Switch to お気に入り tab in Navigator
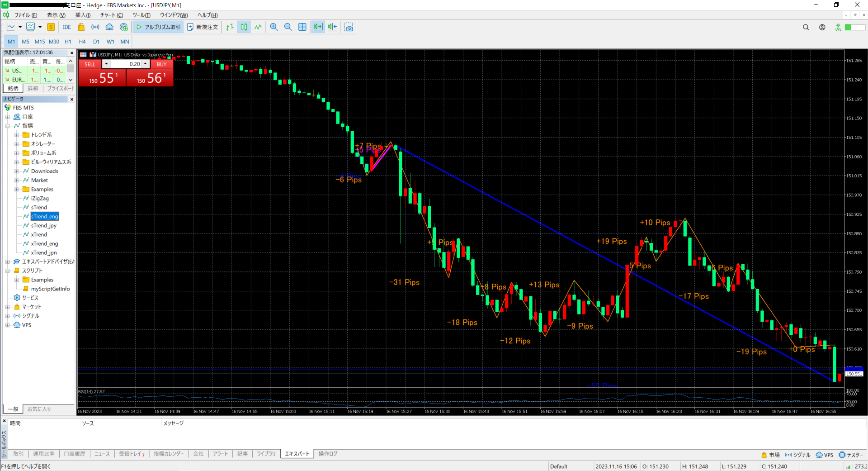 pyautogui.click(x=39, y=409)
